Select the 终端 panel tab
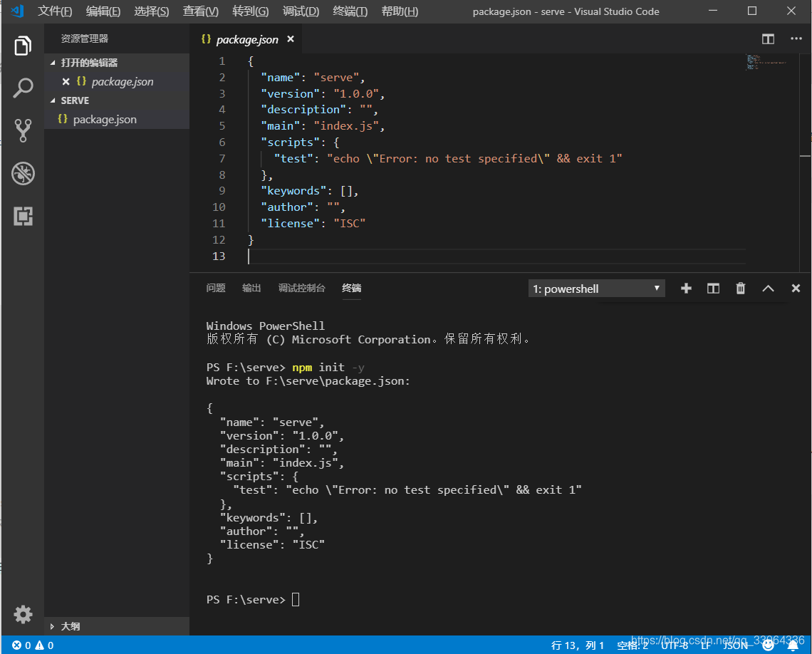This screenshot has width=812, height=654. 352,288
